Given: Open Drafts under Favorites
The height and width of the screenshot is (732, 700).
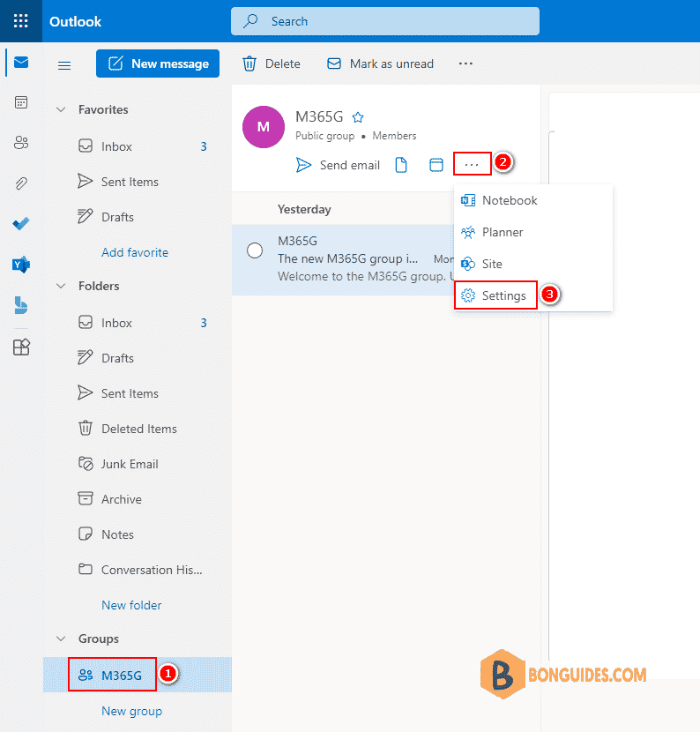Looking at the screenshot, I should point(138,217).
